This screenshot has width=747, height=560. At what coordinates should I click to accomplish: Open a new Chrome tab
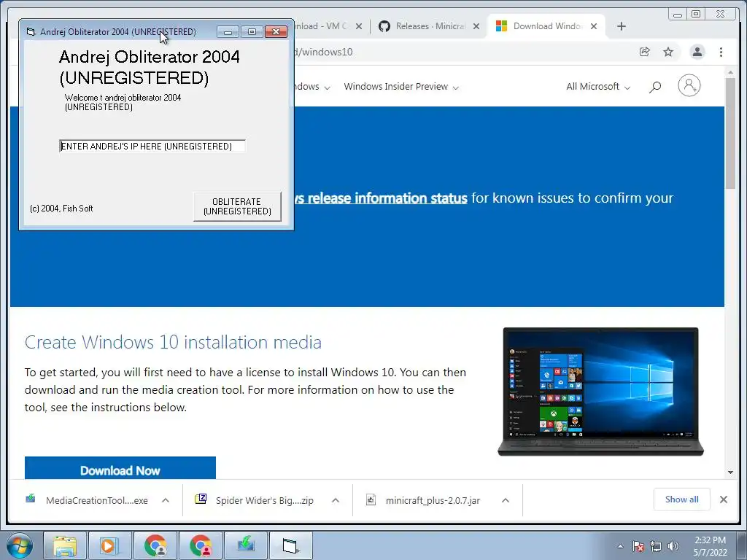point(622,26)
